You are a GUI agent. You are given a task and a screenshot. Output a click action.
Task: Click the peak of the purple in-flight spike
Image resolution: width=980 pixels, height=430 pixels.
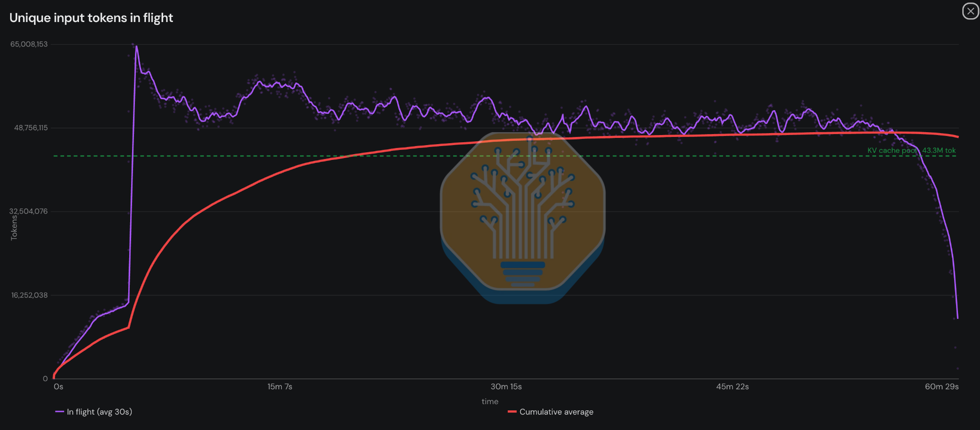pos(136,46)
